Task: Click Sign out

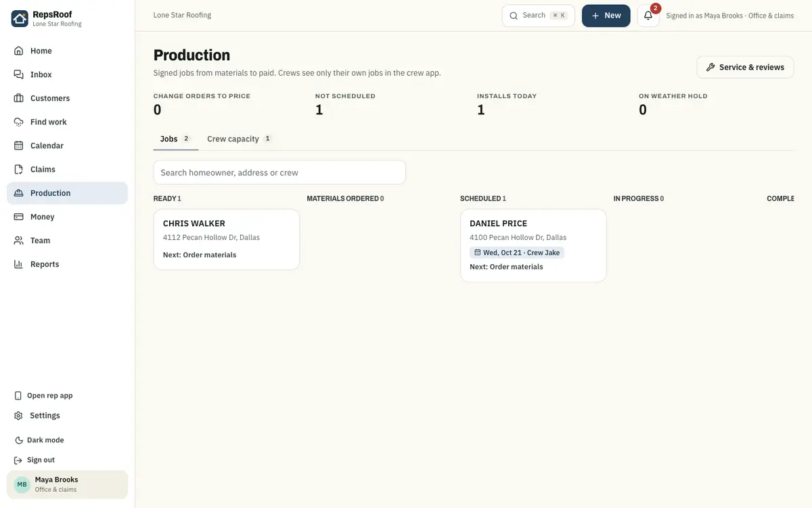Action: coord(67,460)
